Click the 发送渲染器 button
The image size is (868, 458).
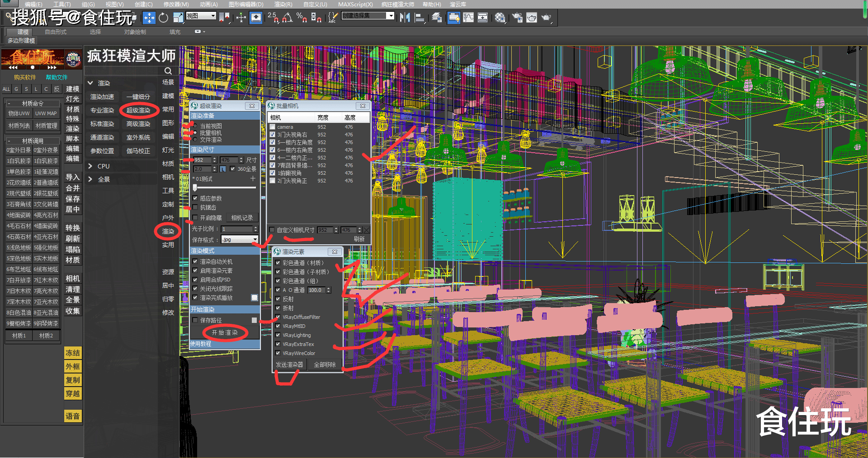coord(289,365)
